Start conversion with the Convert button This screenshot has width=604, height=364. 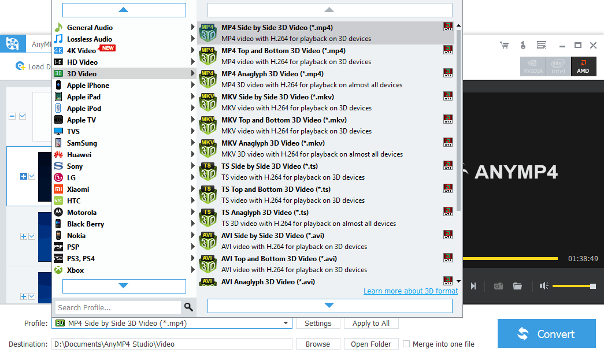pyautogui.click(x=547, y=333)
